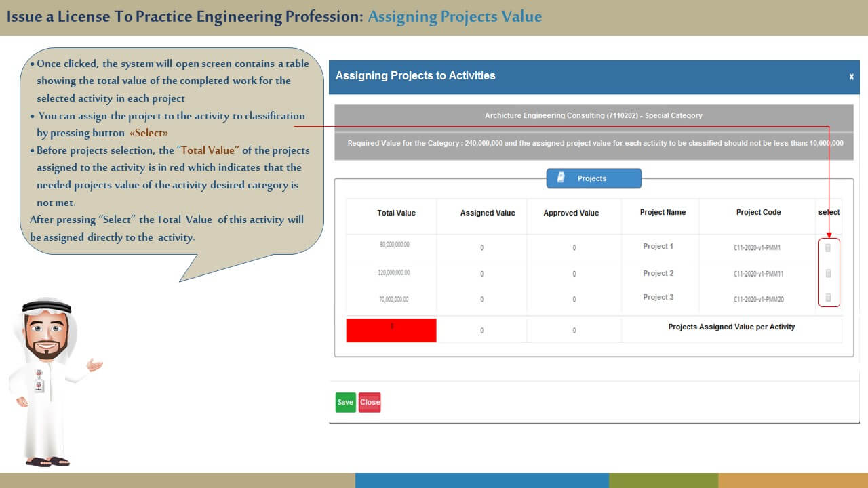Tick the select checkbox for Project 1
The height and width of the screenshot is (488, 868).
828,248
